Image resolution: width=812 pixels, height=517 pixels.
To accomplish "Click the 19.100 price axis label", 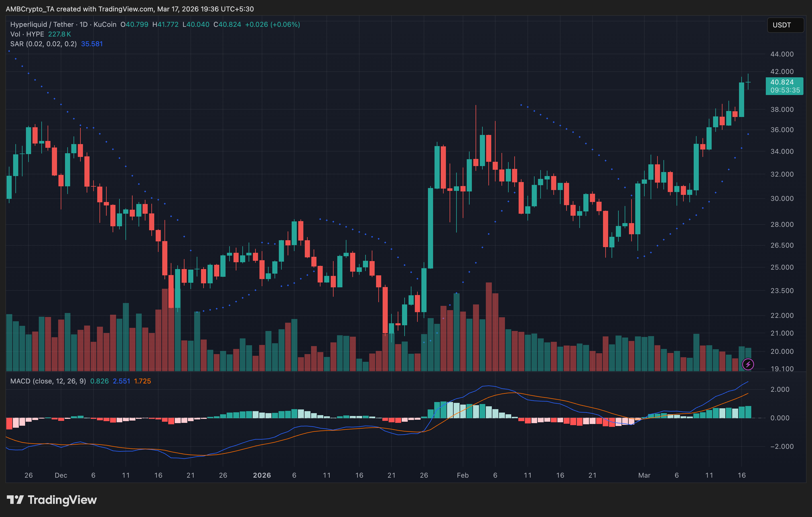I will click(782, 369).
